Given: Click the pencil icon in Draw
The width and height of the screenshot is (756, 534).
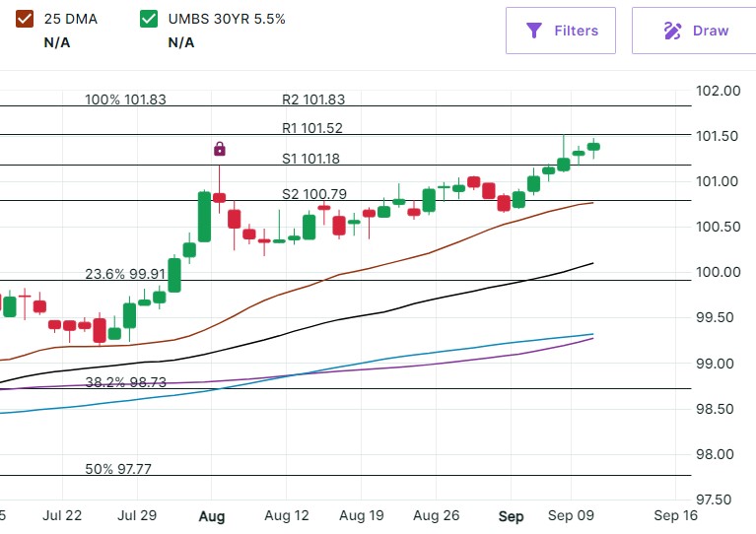Looking at the screenshot, I should click(673, 31).
